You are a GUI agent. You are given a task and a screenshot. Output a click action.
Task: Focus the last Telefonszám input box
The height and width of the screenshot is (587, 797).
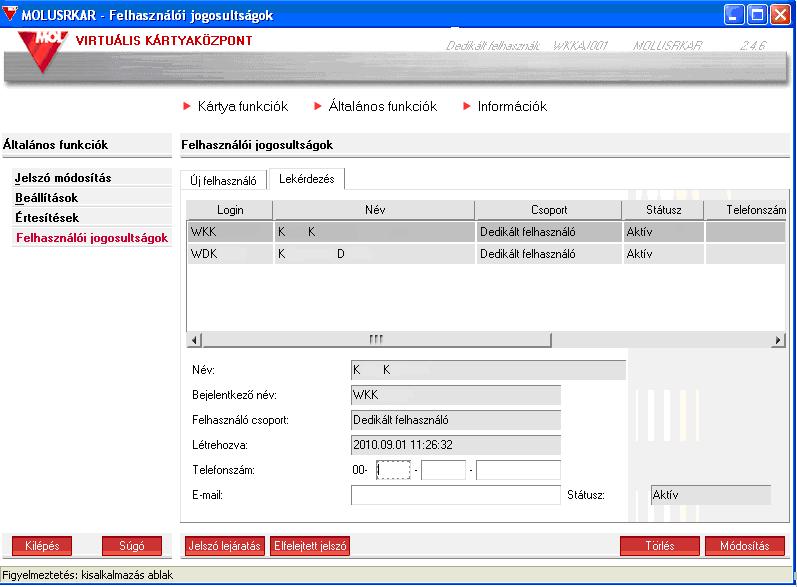click(518, 470)
